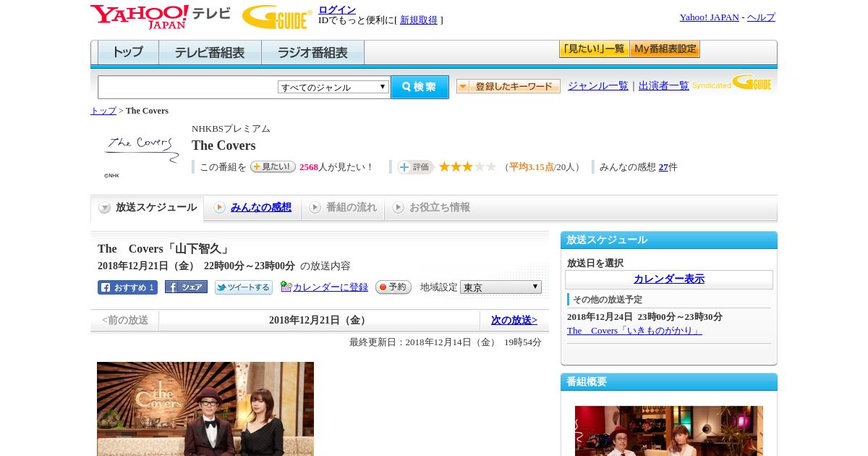Click the G-GUIDE logo in header
Viewport: 868px width, 456px height.
(277, 17)
